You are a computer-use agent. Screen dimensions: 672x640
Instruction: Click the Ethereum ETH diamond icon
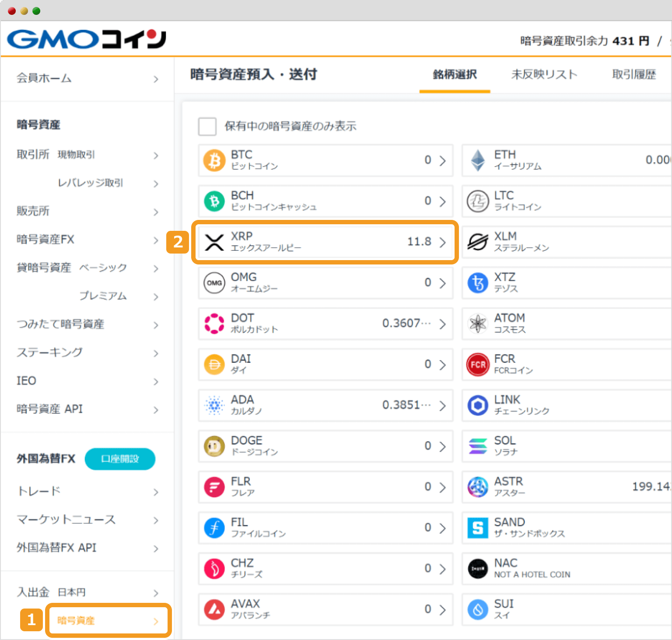(478, 160)
